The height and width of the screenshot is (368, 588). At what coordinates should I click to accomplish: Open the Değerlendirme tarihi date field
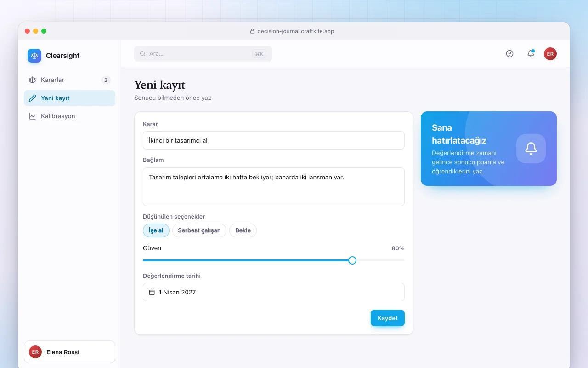274,292
